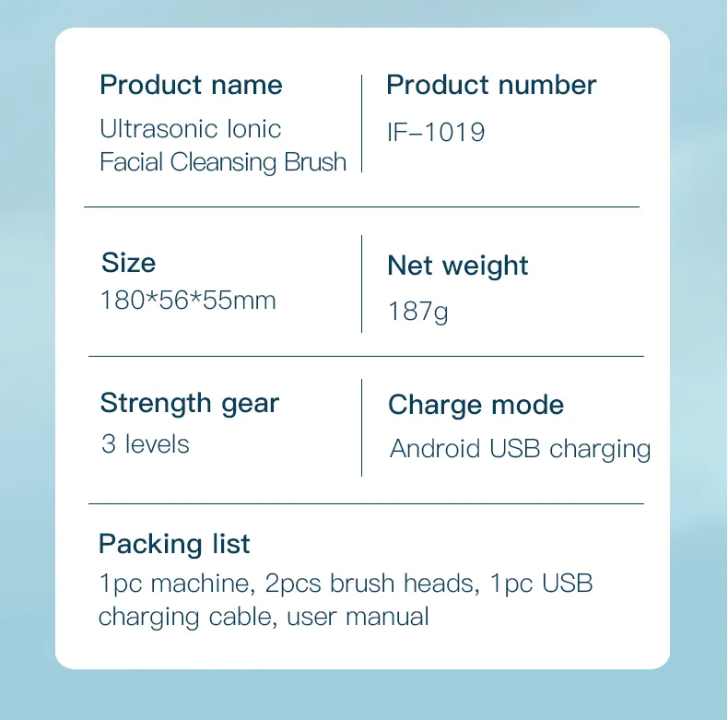The width and height of the screenshot is (728, 720).
Task: Select the 187g weight value
Action: pos(418,311)
